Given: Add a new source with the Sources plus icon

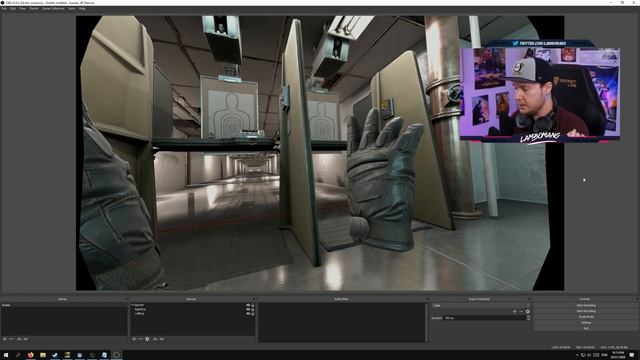Looking at the screenshot, I should tap(134, 339).
